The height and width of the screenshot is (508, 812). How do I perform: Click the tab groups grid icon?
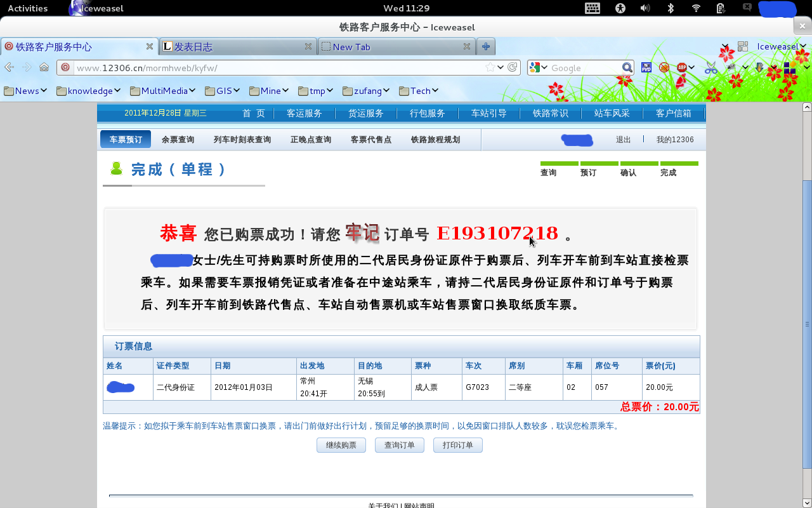click(x=742, y=46)
